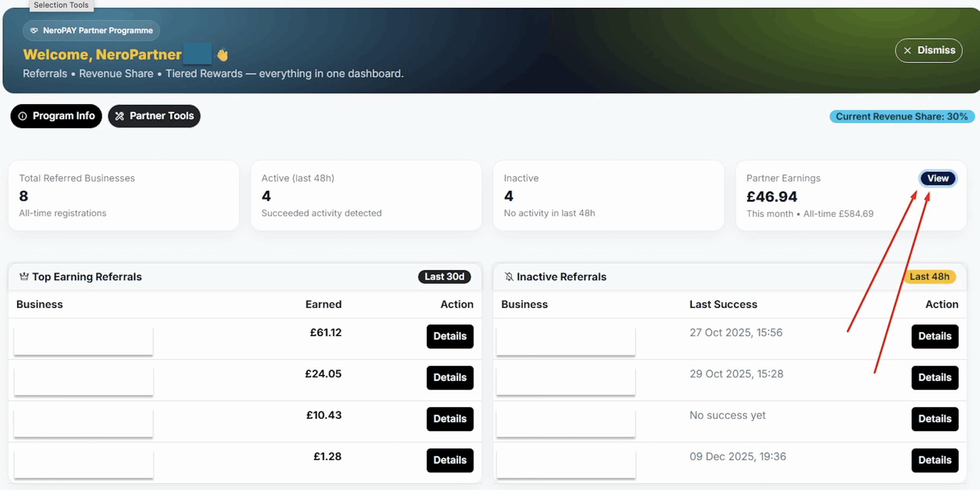Click the muted bell icon beside Inactive Referrals

(x=509, y=277)
